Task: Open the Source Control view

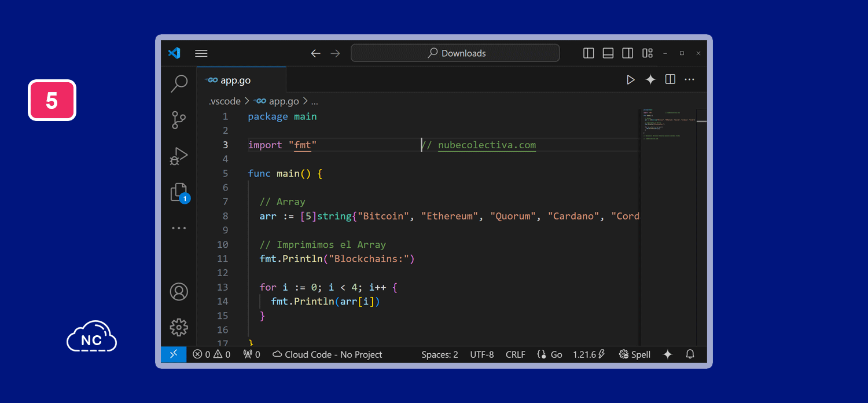Action: pyautogui.click(x=179, y=120)
